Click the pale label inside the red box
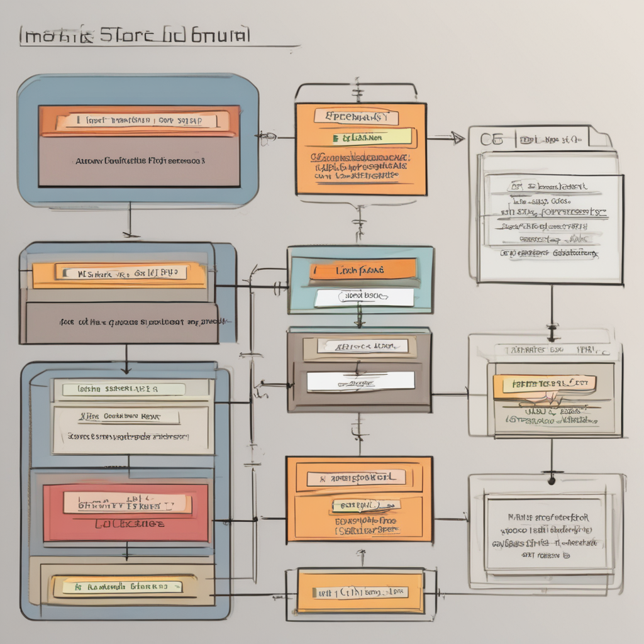This screenshot has height=644, width=644. click(127, 503)
